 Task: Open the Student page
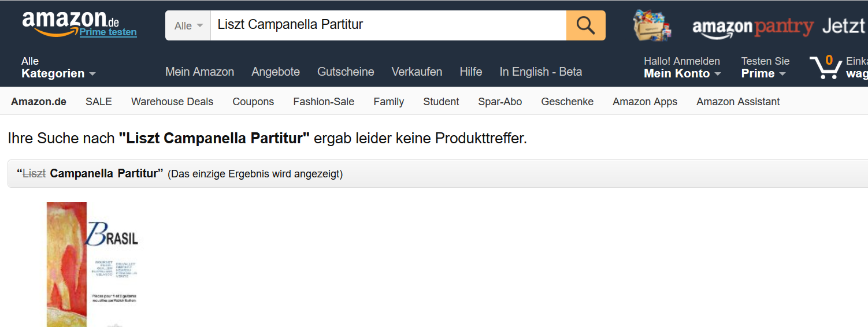pos(441,102)
